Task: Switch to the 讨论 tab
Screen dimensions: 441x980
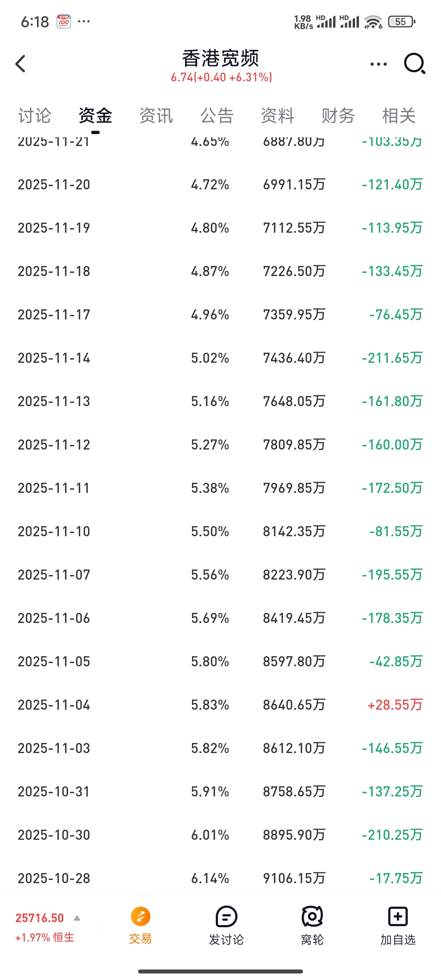Action: tap(35, 116)
